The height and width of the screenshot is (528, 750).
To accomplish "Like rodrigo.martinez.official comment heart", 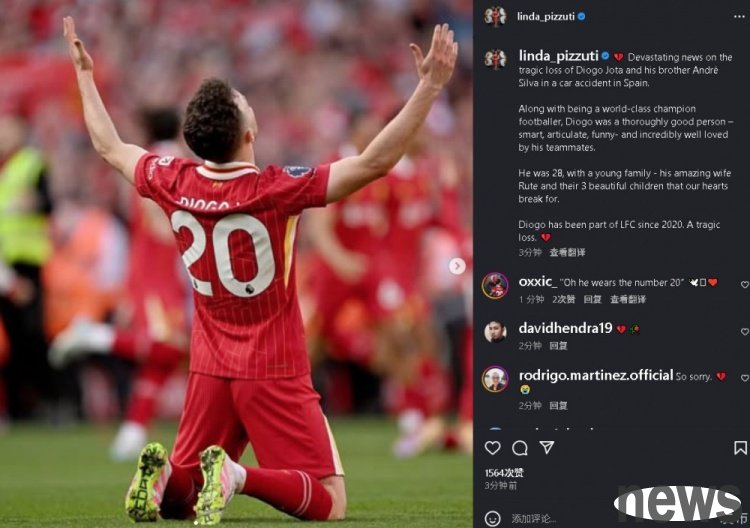I will (745, 378).
